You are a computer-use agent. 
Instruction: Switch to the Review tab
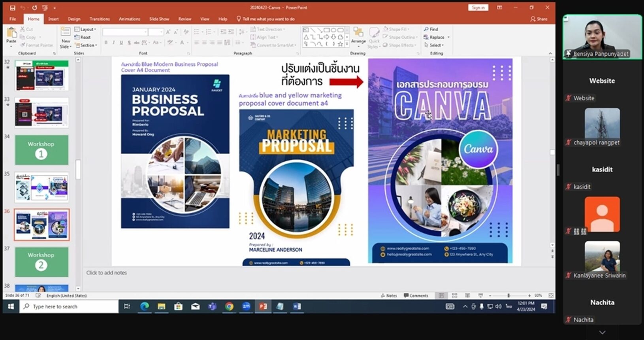[185, 19]
